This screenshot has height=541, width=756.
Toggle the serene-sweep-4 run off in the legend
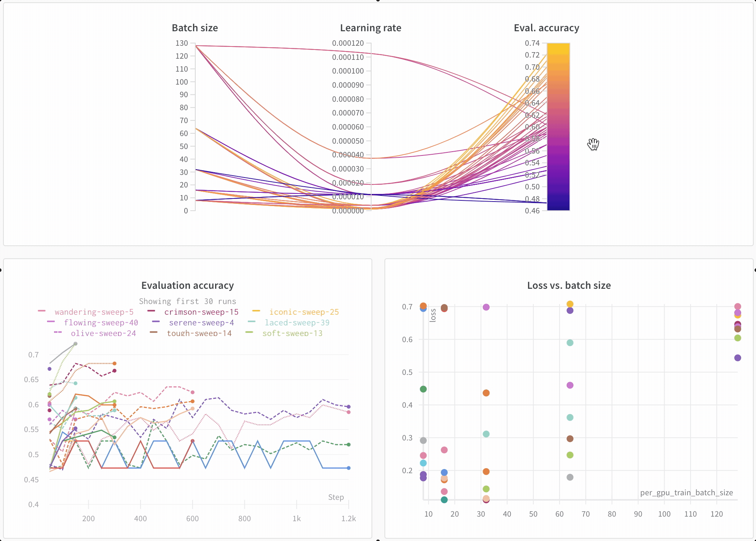pyautogui.click(x=202, y=323)
